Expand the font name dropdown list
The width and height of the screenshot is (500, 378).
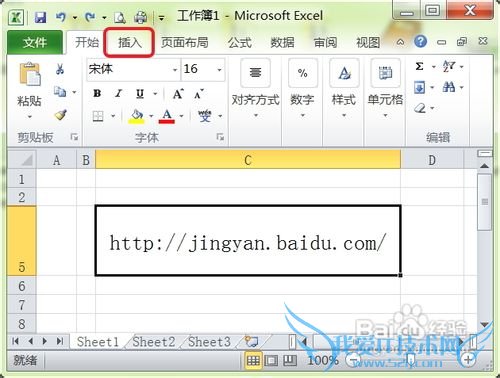coord(175,70)
